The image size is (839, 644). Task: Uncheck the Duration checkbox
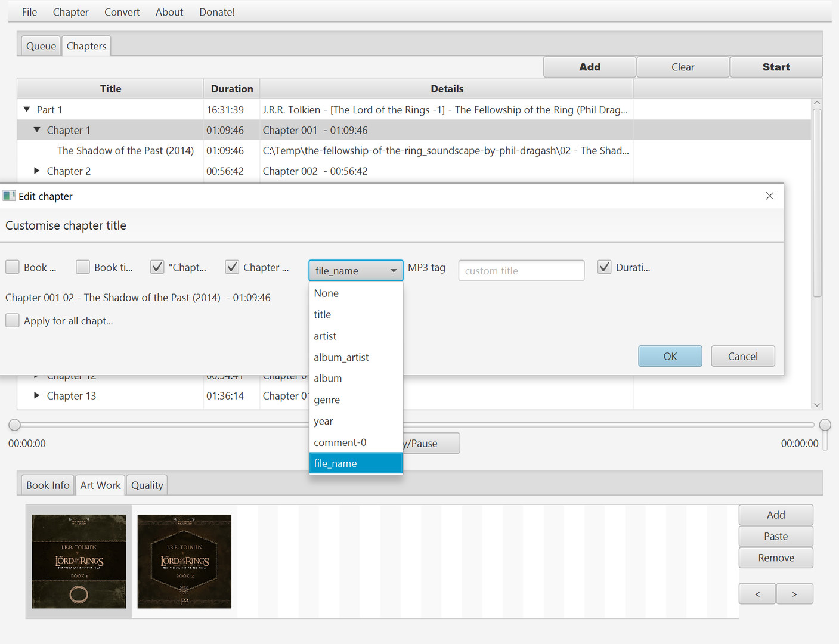tap(604, 267)
